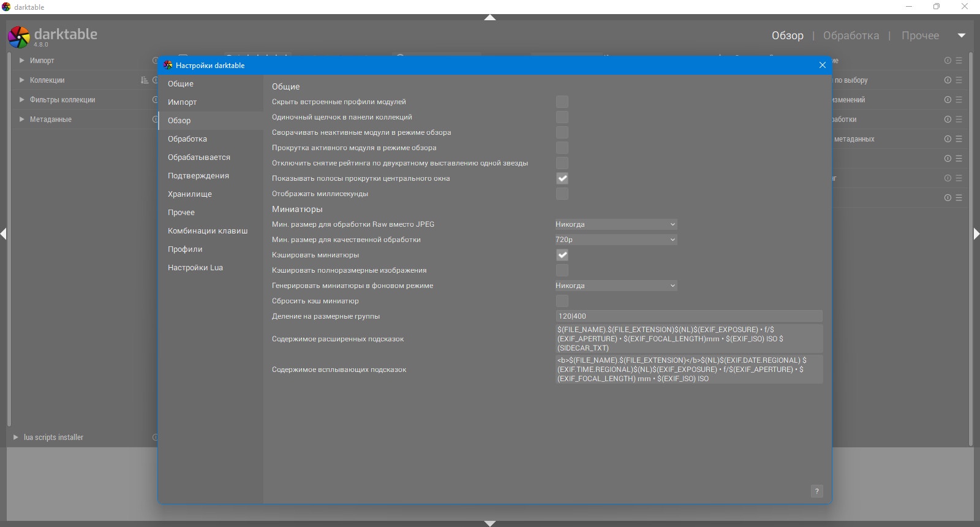Switch to Обзор view in header
This screenshot has width=980, height=527.
[x=787, y=36]
